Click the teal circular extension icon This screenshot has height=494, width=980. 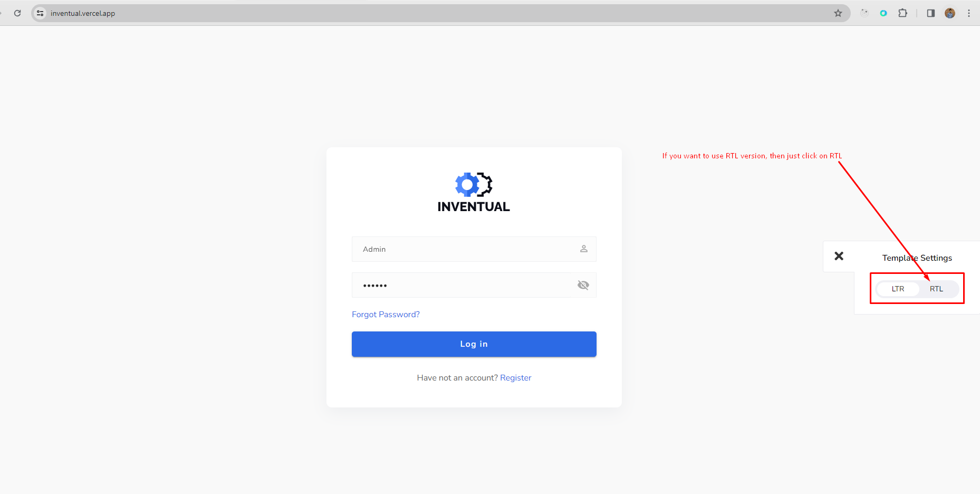(883, 13)
